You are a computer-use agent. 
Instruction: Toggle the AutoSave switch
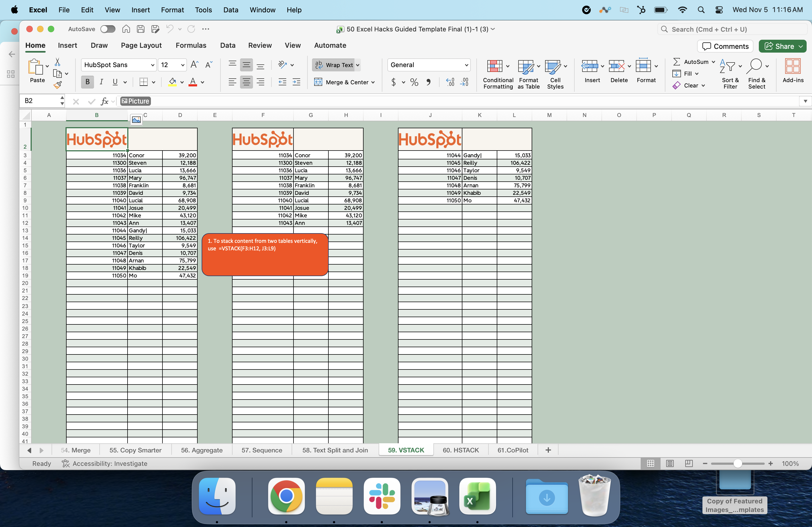pyautogui.click(x=108, y=29)
